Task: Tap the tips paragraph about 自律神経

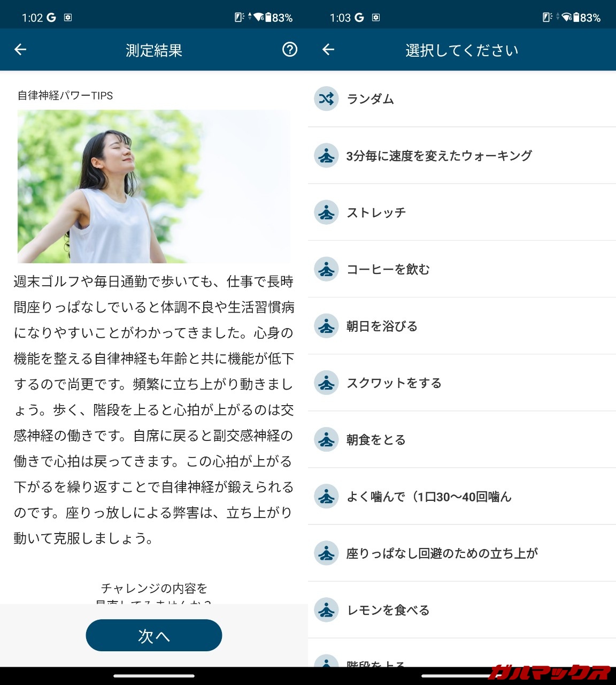Action: [x=154, y=410]
